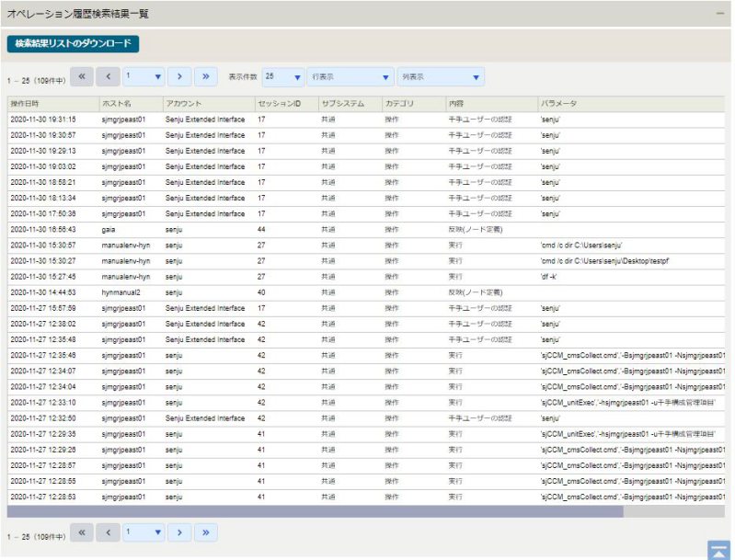Jump back to top with arrow icon

(x=718, y=550)
